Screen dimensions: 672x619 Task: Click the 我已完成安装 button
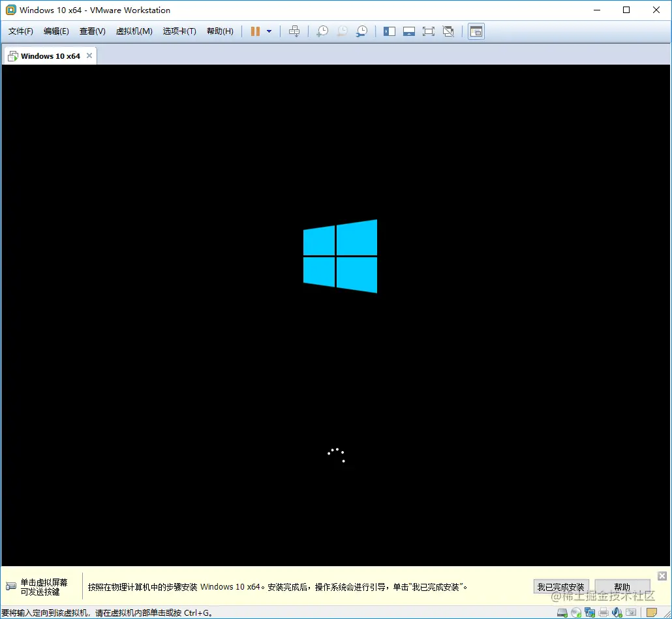(561, 587)
